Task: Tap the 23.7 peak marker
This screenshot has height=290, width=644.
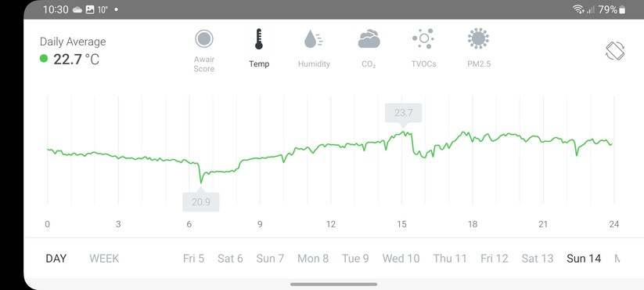Action: click(403, 113)
